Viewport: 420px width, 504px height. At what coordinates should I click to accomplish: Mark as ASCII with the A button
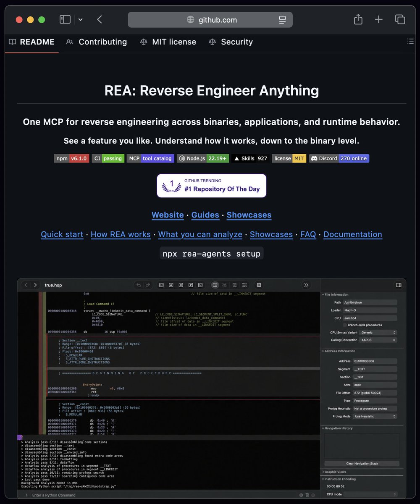tap(171, 285)
